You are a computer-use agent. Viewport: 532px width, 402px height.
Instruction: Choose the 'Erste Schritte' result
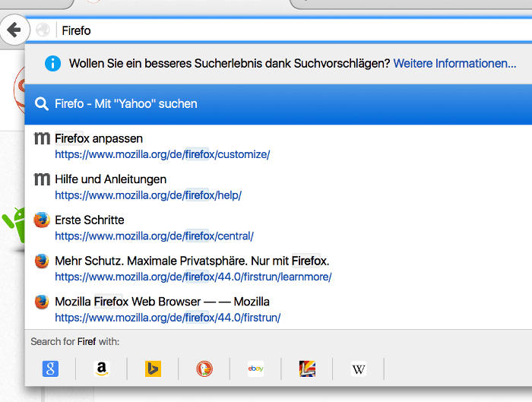90,220
